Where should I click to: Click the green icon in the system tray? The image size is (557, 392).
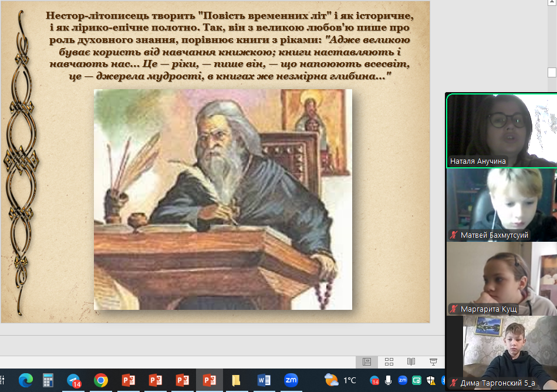tap(417, 381)
